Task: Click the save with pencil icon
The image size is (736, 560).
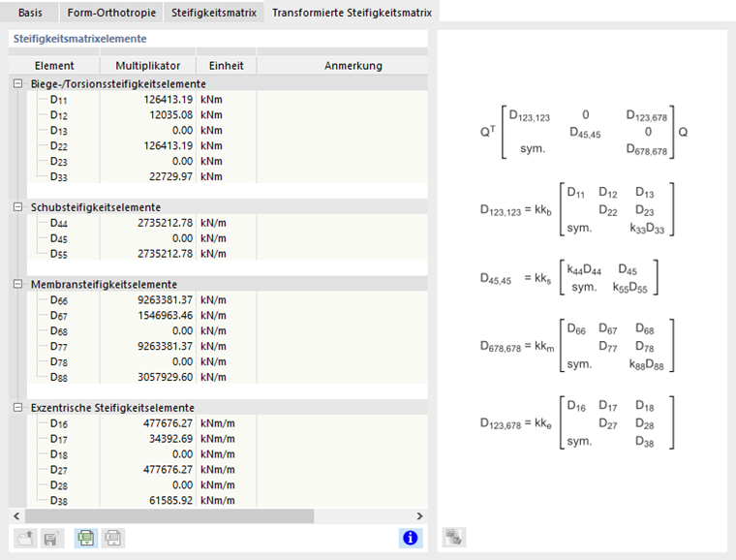Action: click(51, 538)
